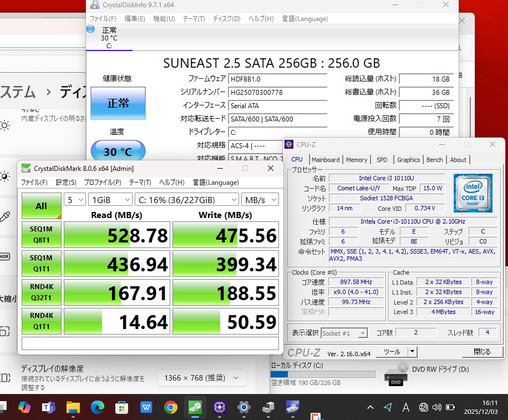Open File Explorer from the taskbar
508x420 pixels.
pyautogui.click(x=73, y=407)
